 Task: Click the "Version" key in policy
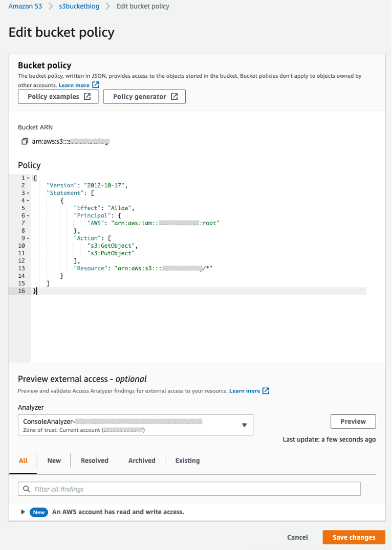coord(62,186)
